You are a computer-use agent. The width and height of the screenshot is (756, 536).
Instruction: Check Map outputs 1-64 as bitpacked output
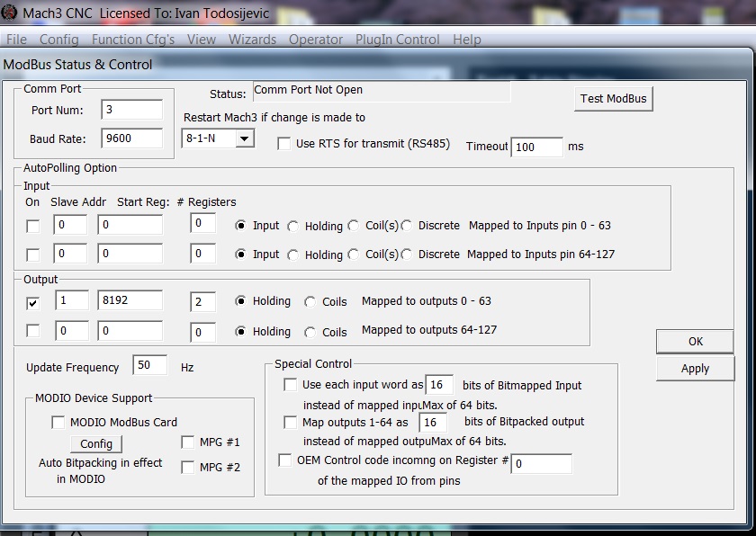click(290, 423)
